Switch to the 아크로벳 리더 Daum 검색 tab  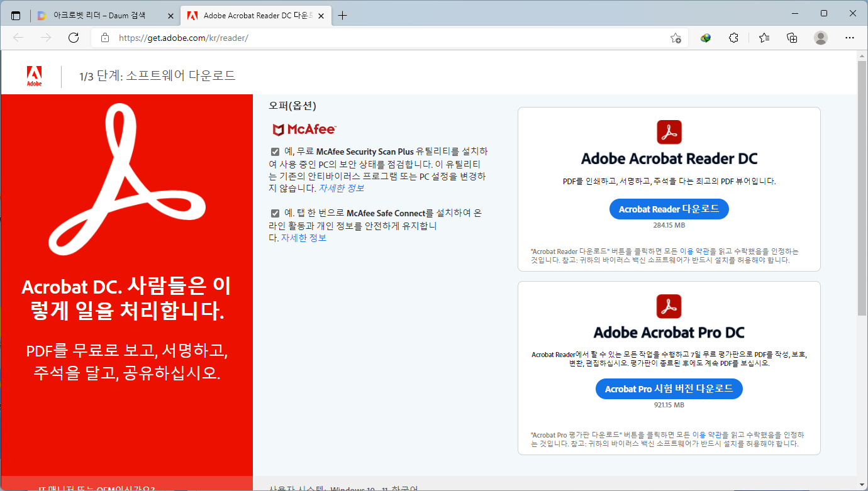click(x=104, y=16)
